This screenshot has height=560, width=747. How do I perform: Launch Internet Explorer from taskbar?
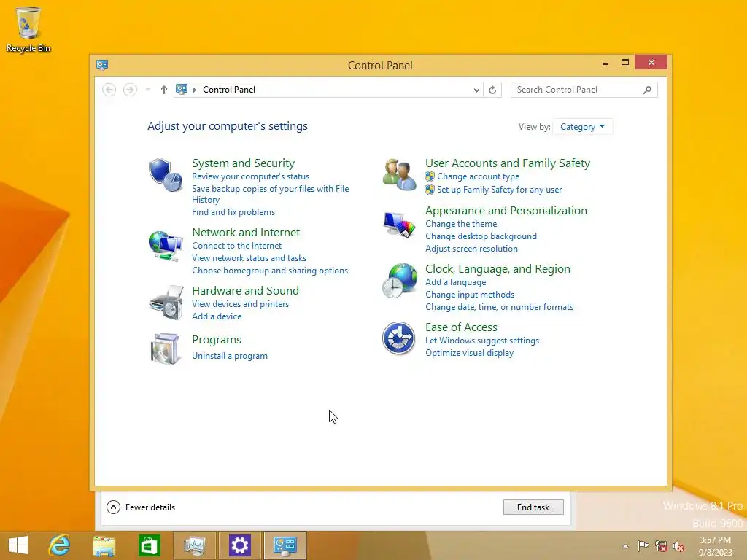pos(60,545)
